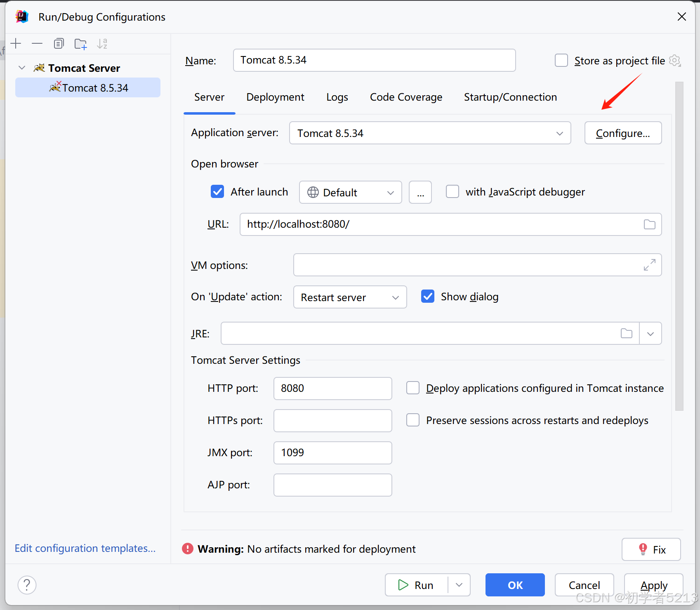Screen dimensions: 700x610
Task: Expand the VM options field
Action: [650, 265]
